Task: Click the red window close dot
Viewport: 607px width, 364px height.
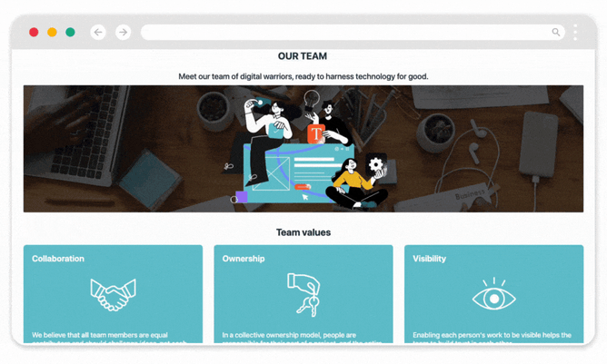Action: tap(34, 32)
